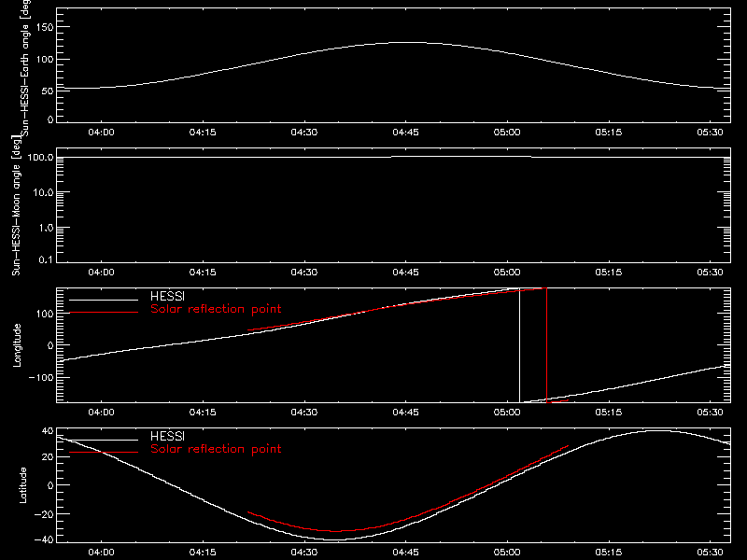Click 05:30 time label under Latitude plot
Screen dimensions: 747x560
point(710,553)
